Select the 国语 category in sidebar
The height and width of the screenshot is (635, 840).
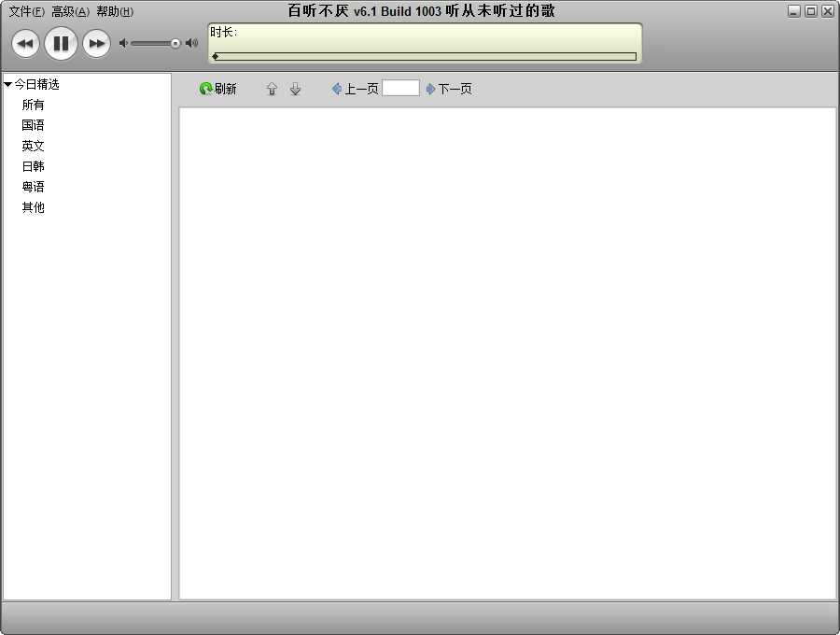33,125
